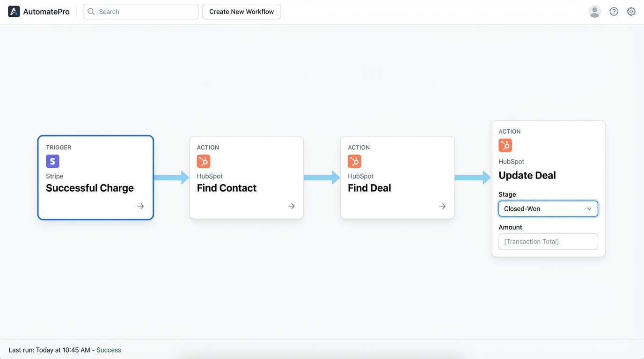Click the arrow on the Successful Charge card
This screenshot has height=359, width=644.
[x=140, y=206]
